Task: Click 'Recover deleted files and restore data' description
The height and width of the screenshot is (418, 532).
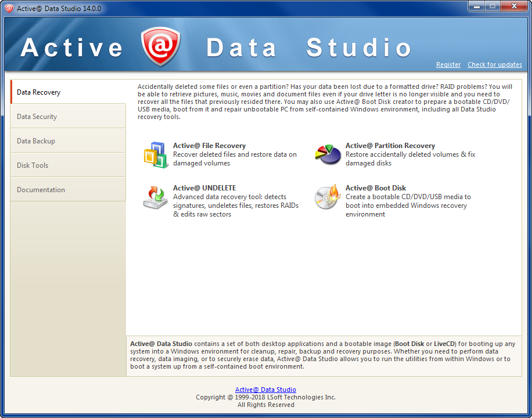Action: 235,159
